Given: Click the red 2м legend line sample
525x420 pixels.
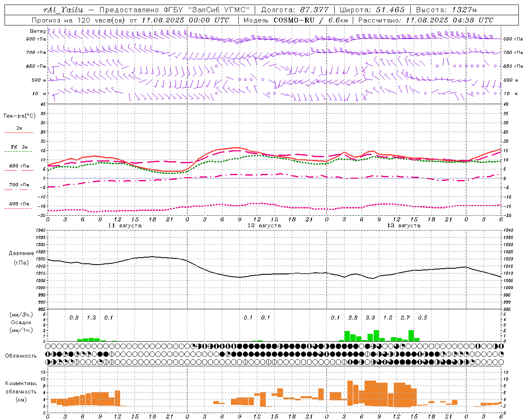Looking at the screenshot, I should point(19,132).
